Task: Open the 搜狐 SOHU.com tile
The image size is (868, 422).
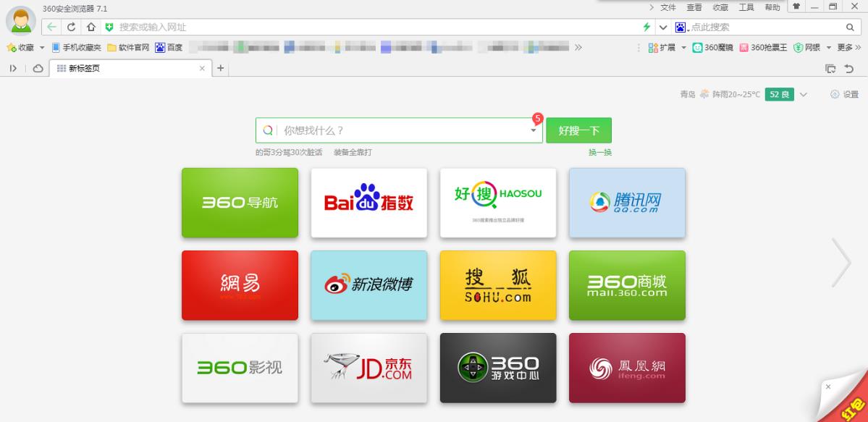Action: 498,285
